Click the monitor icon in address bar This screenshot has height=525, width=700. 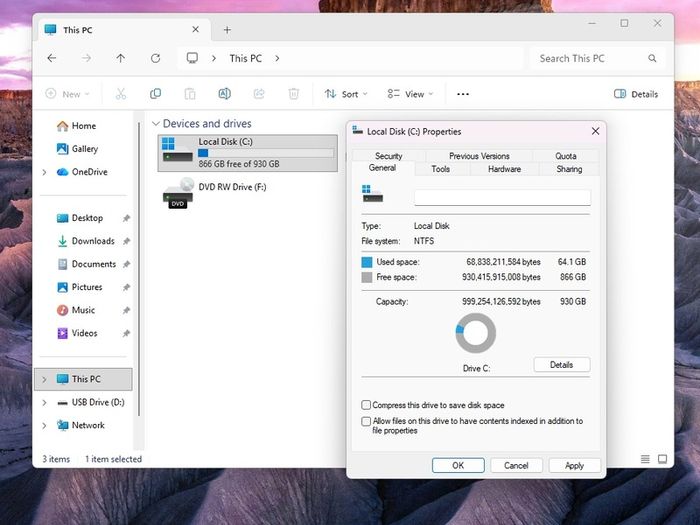pos(192,58)
